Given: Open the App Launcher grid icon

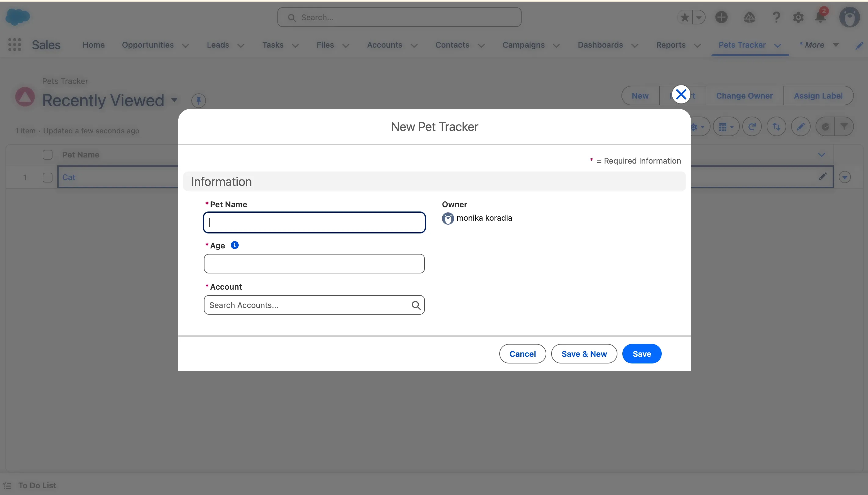Looking at the screenshot, I should (15, 45).
